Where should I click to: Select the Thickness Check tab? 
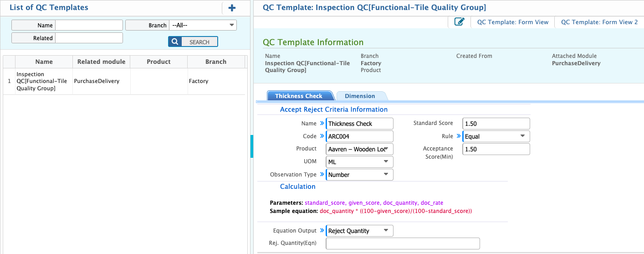pos(299,96)
